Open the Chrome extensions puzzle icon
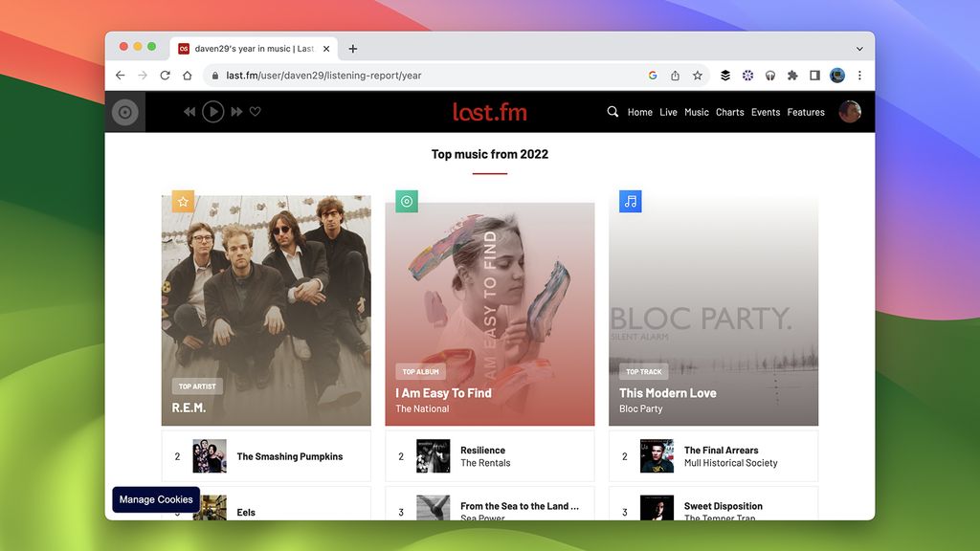The height and width of the screenshot is (551, 980). pos(794,75)
